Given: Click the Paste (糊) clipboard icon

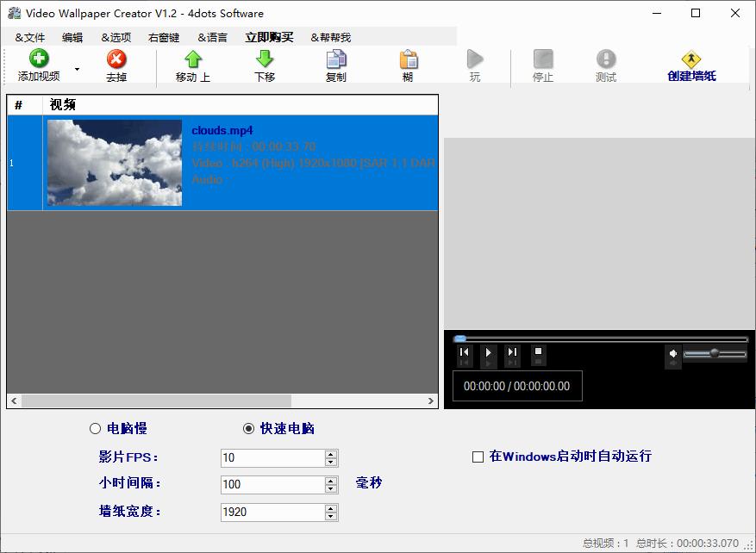Looking at the screenshot, I should [x=409, y=59].
